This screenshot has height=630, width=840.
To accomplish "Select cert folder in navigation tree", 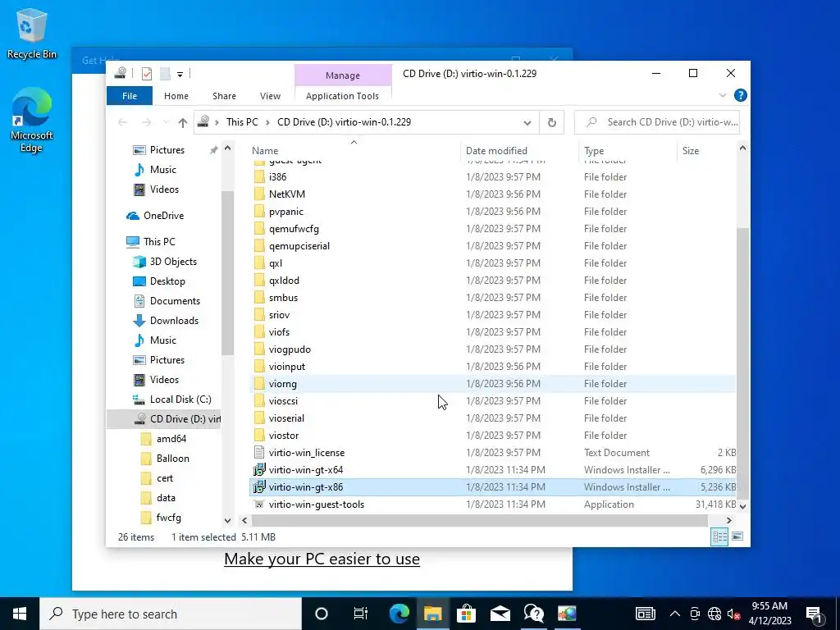I will click(157, 478).
